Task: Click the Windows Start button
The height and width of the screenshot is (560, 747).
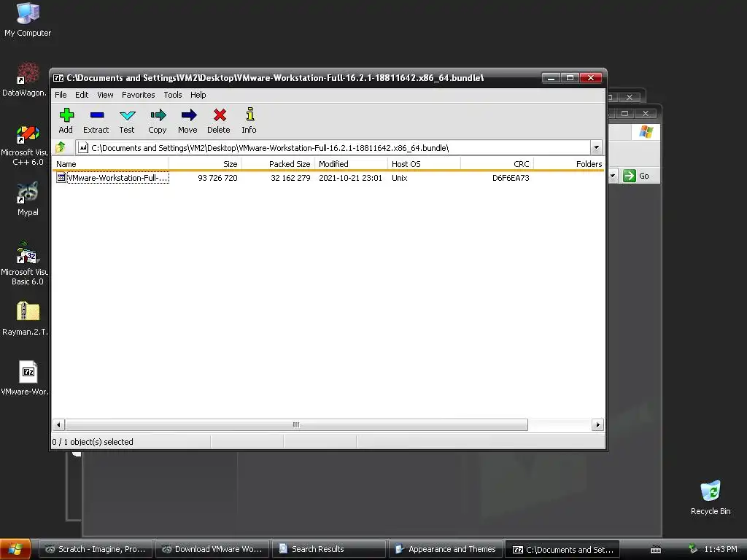Action: pos(15,549)
